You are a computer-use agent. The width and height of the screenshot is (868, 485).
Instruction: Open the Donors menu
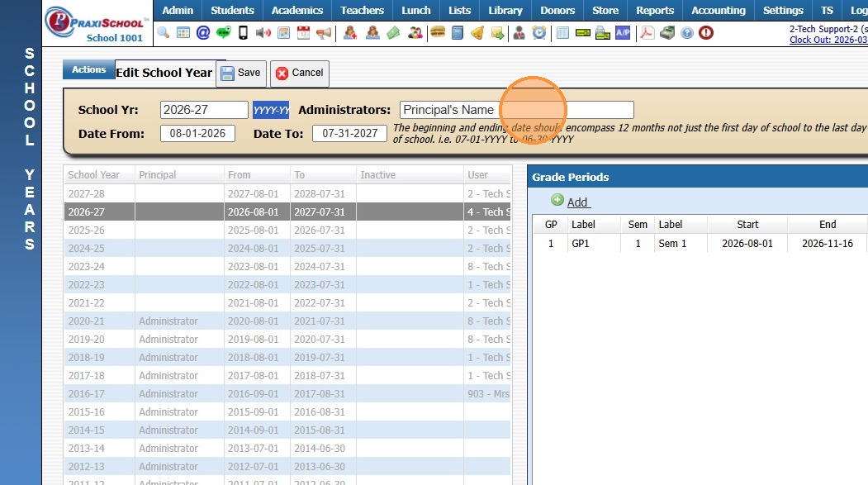point(557,11)
